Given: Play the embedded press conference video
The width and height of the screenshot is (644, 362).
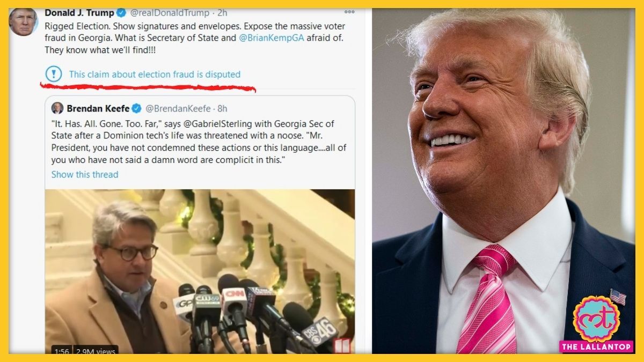Looking at the screenshot, I should tap(200, 271).
